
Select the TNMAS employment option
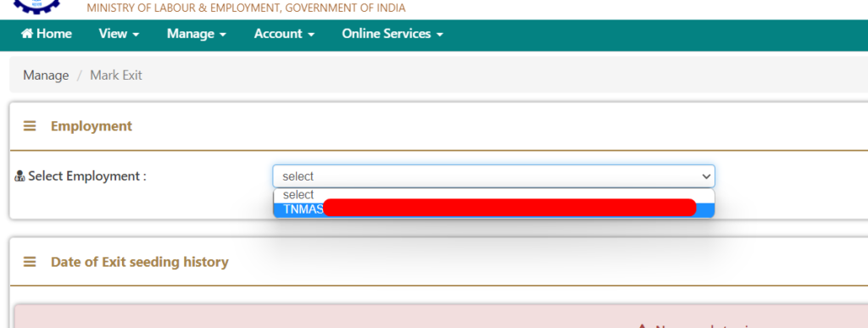(494, 209)
